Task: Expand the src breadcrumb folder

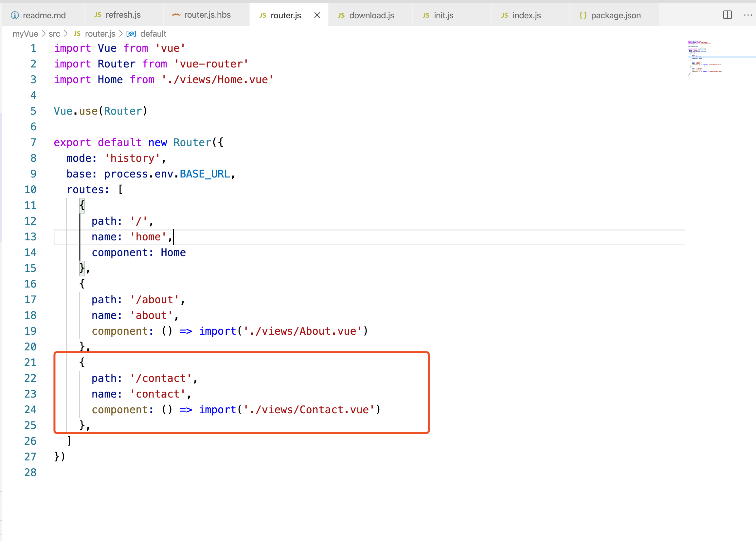Action: pos(54,34)
